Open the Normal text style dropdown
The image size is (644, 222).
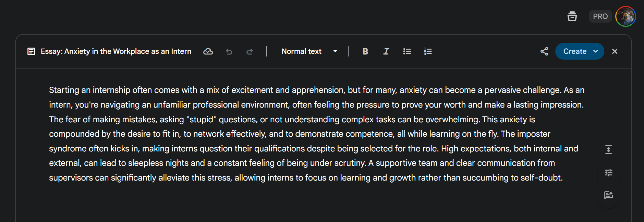click(309, 51)
